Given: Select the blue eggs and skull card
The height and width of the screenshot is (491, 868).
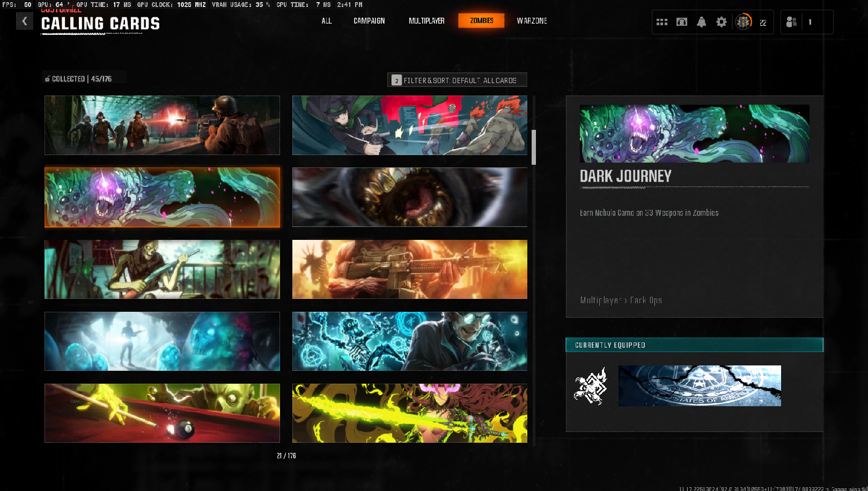Looking at the screenshot, I should point(162,341).
